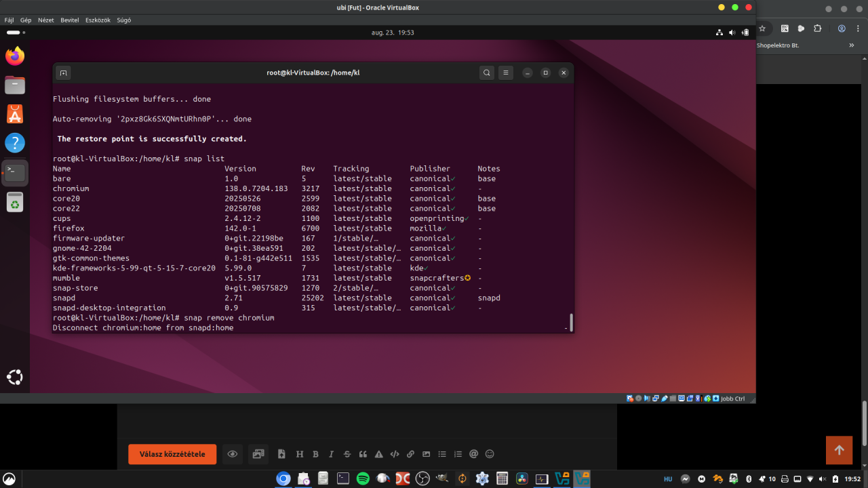Image resolution: width=868 pixels, height=488 pixels.
Task: Open the Help icon in the dock
Action: point(15,143)
